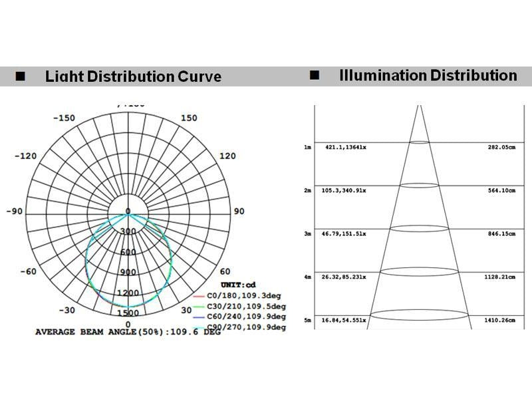Click the 1410.26cm diameter at 5m
The height and width of the screenshot is (399, 532).
click(x=501, y=321)
